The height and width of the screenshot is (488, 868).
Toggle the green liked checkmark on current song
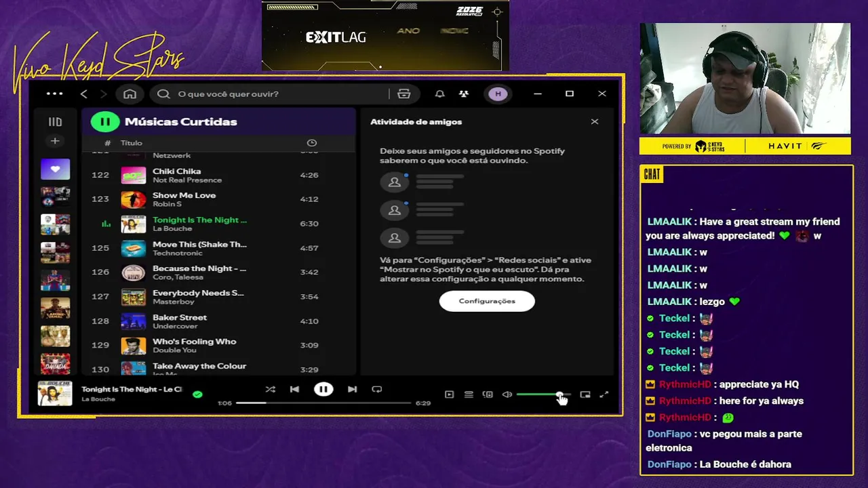[197, 394]
